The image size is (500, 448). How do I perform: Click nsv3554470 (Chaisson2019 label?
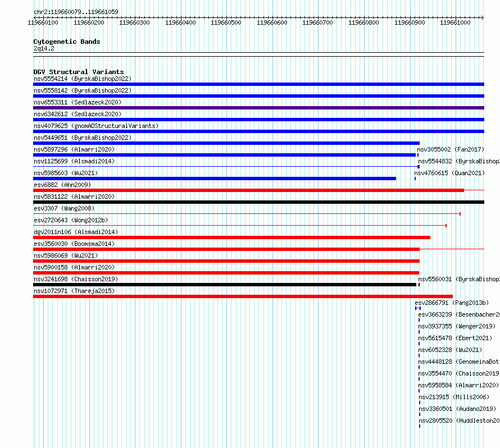(x=459, y=373)
